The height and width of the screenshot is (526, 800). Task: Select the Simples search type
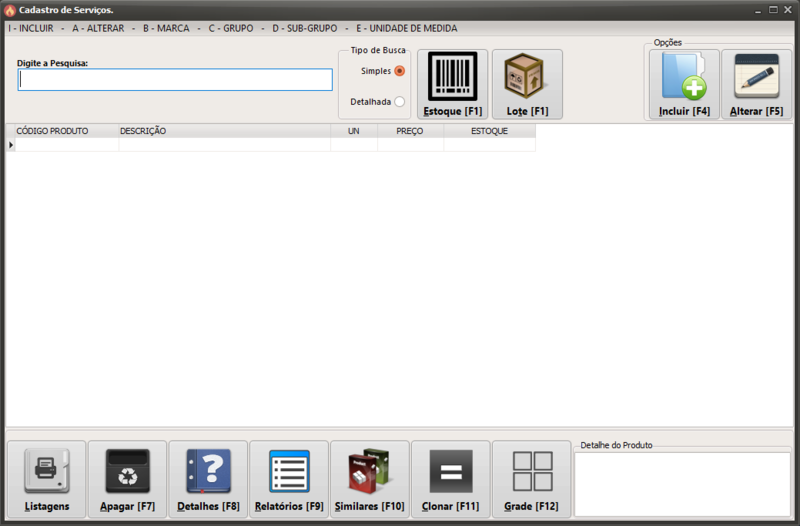pyautogui.click(x=399, y=71)
